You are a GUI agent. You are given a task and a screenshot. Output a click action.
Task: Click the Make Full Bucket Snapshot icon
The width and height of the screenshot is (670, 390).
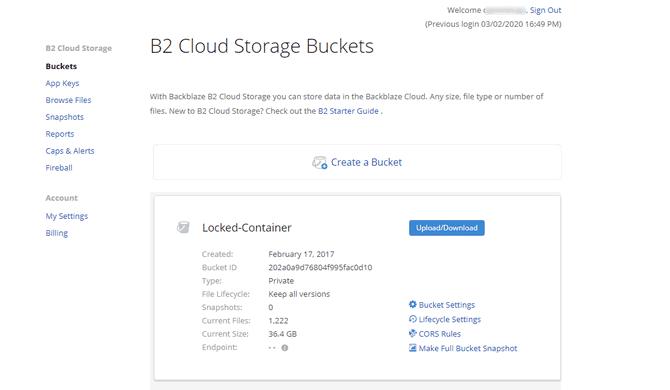tap(412, 348)
